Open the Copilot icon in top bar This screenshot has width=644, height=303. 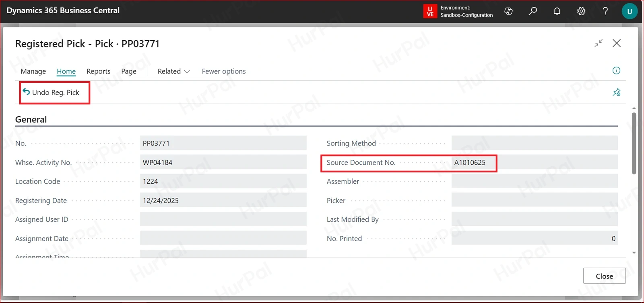pyautogui.click(x=509, y=11)
